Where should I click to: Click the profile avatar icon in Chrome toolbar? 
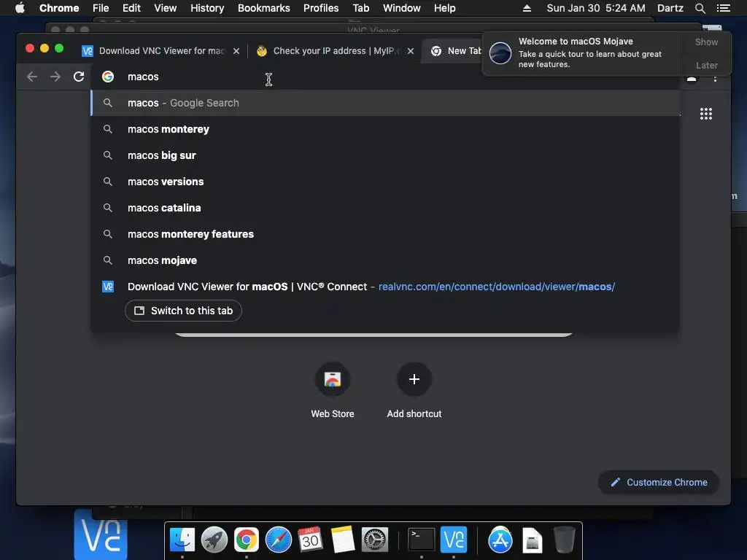(692, 79)
